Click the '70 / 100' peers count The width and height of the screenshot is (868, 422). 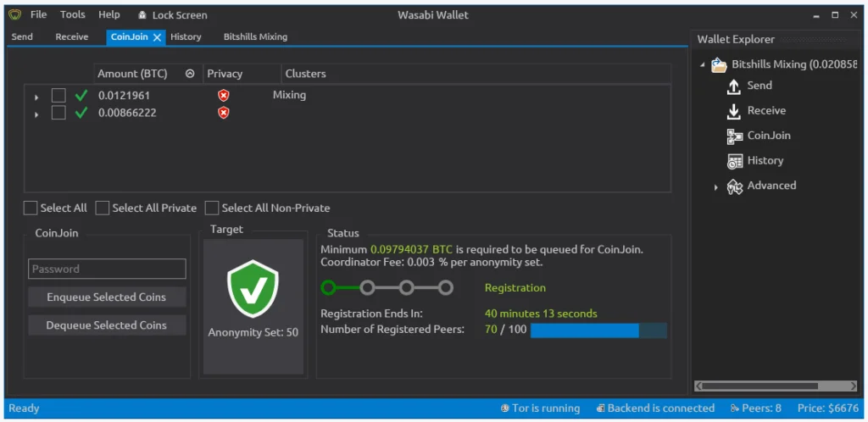505,330
